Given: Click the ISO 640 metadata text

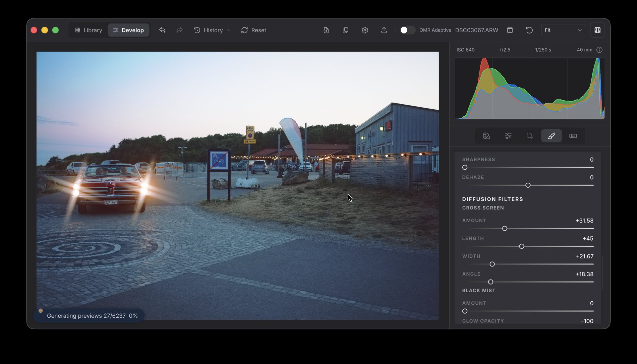Looking at the screenshot, I should pyautogui.click(x=465, y=50).
